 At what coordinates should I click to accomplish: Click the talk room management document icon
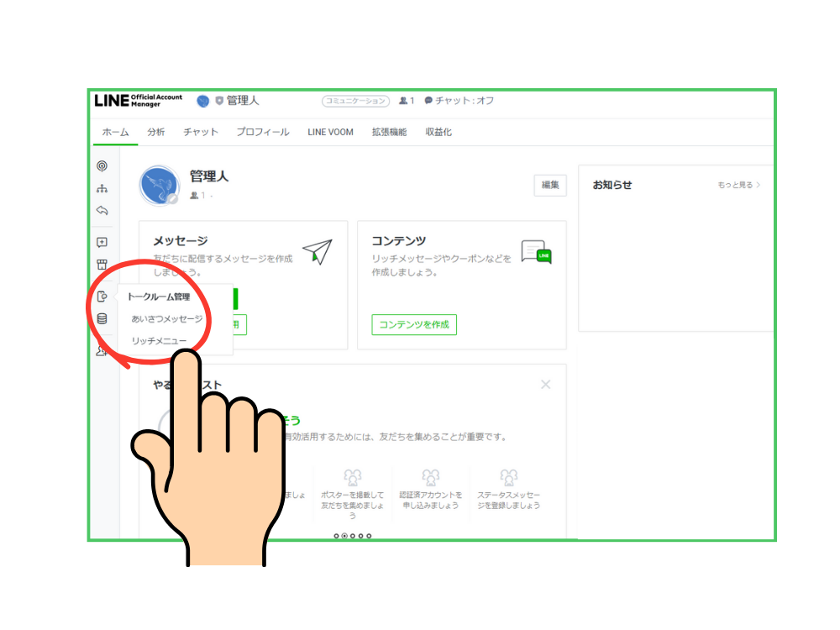click(102, 296)
